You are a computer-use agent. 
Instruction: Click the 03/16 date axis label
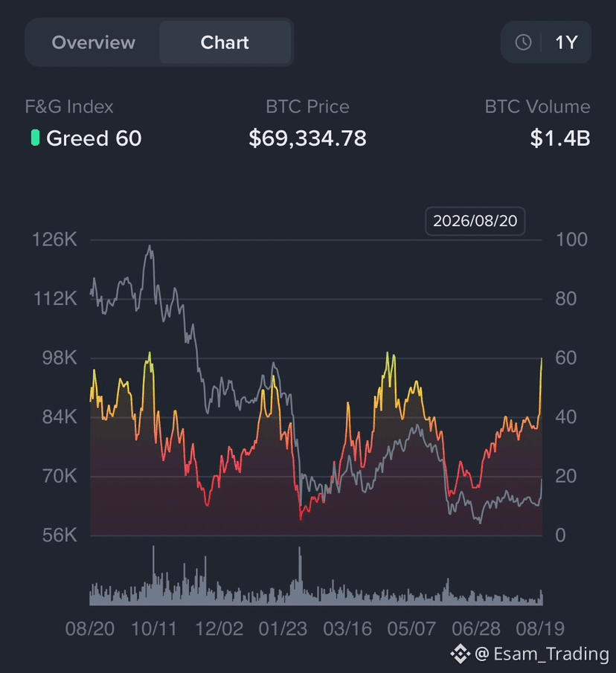coord(347,629)
